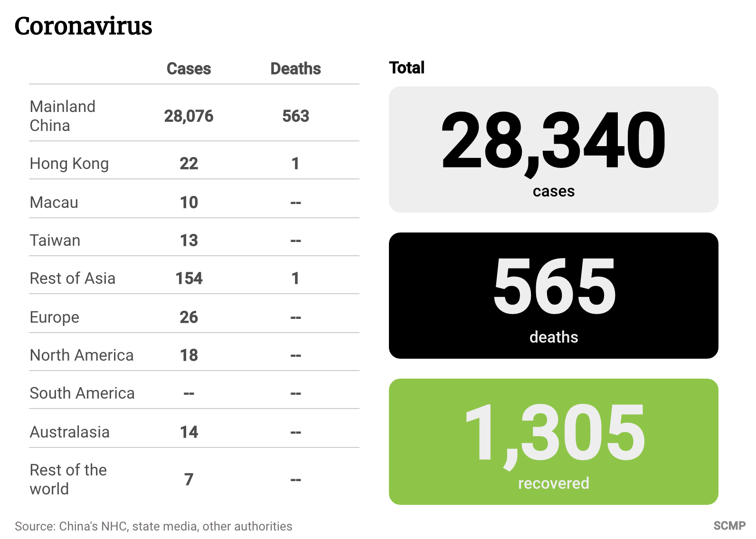Click the black 565 deaths box
Screen dimensions: 756x539
coord(553,296)
